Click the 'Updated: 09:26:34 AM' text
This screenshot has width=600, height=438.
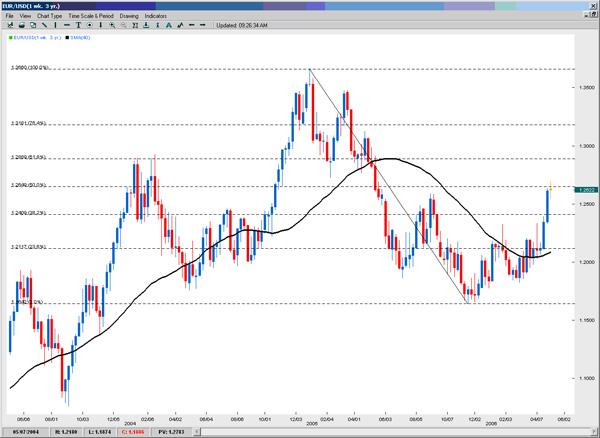click(242, 25)
